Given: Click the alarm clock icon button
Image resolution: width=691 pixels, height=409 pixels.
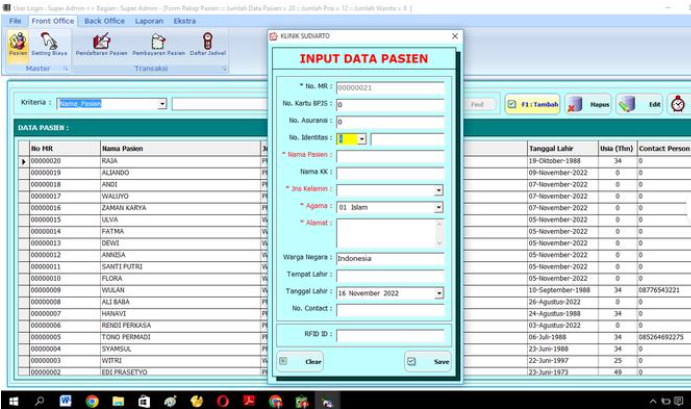Looking at the screenshot, I should (678, 104).
